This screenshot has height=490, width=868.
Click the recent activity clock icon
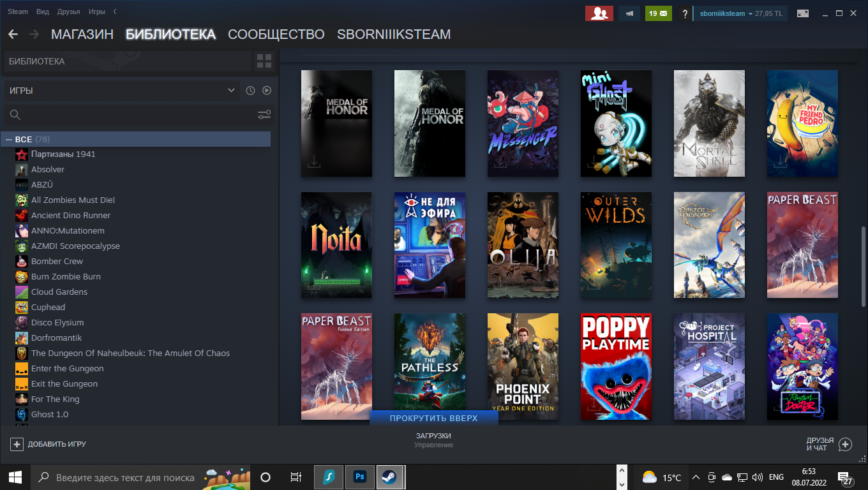pyautogui.click(x=250, y=91)
